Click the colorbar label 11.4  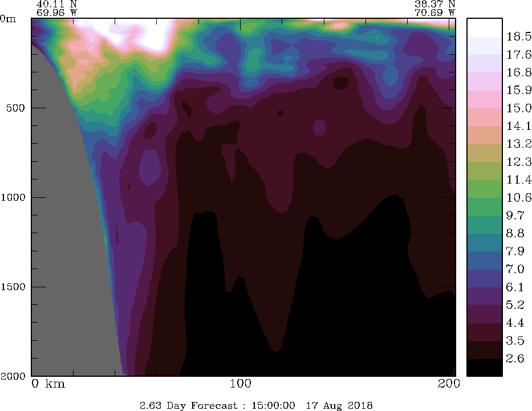point(519,180)
